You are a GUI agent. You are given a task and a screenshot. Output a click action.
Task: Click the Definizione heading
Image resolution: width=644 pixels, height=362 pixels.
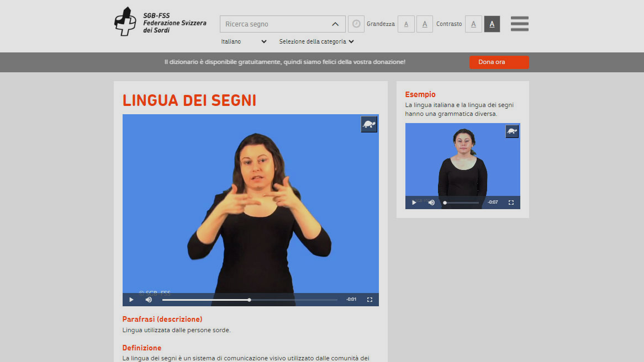pyautogui.click(x=142, y=348)
